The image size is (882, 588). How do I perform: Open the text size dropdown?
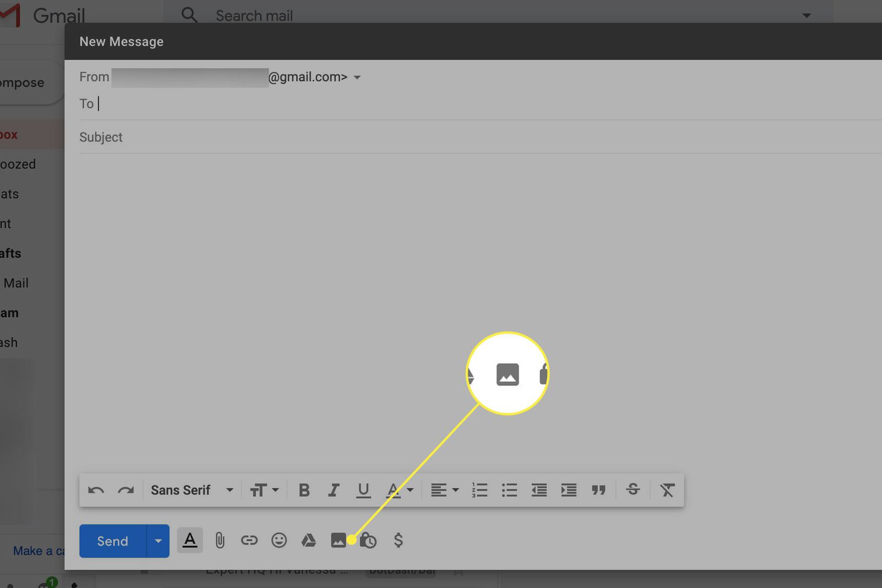[264, 490]
